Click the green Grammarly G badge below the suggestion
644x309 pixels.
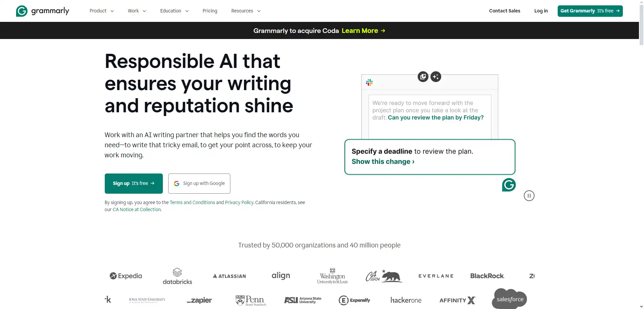coord(509,185)
